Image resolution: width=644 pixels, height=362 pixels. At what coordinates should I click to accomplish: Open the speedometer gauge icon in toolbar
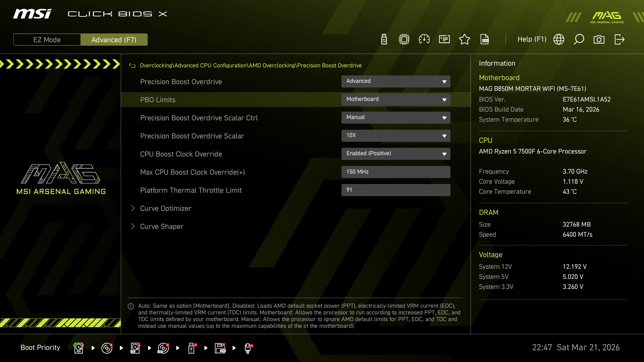pos(424,40)
